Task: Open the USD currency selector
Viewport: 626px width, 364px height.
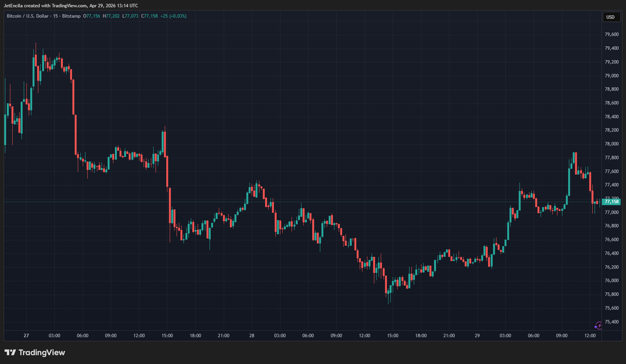Action: click(610, 17)
